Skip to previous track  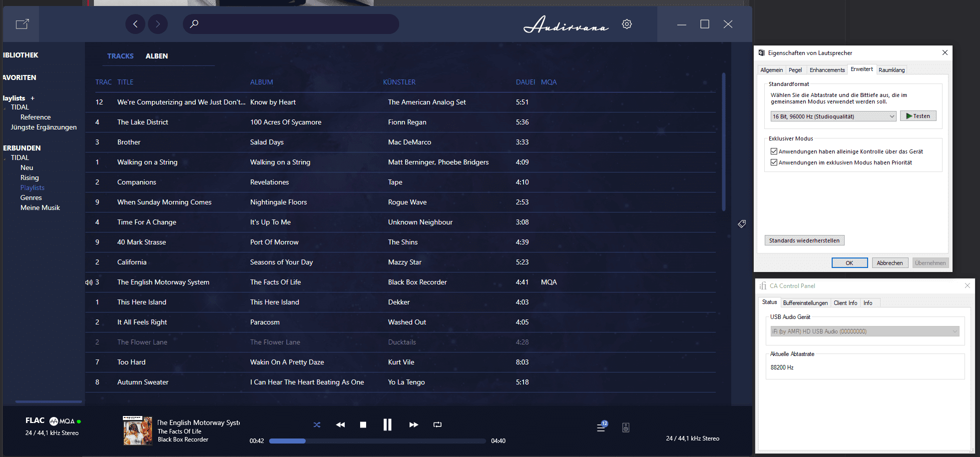click(x=340, y=424)
